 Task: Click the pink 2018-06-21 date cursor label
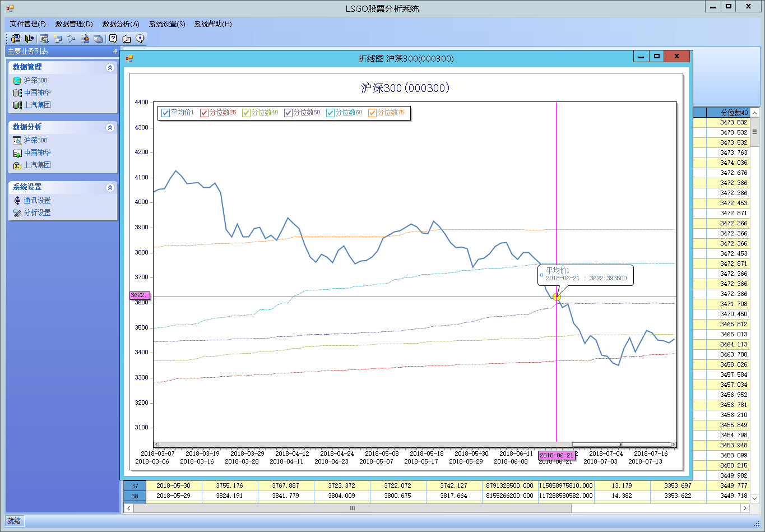point(557,455)
